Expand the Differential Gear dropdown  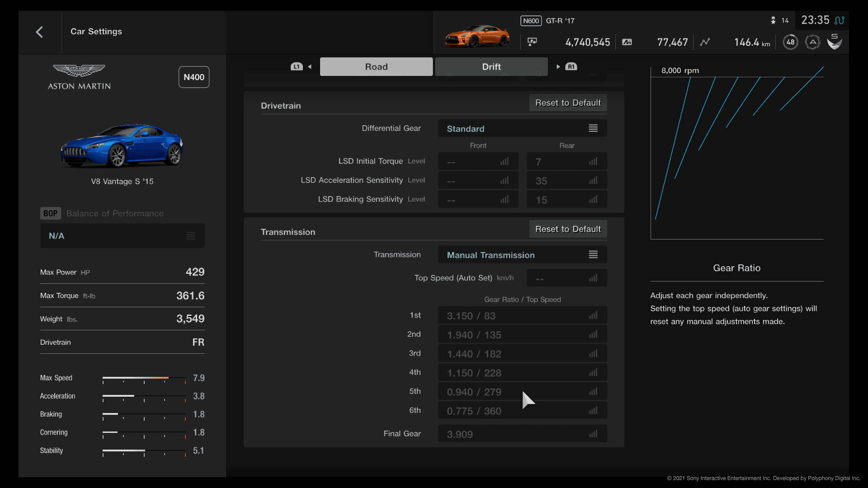[522, 128]
